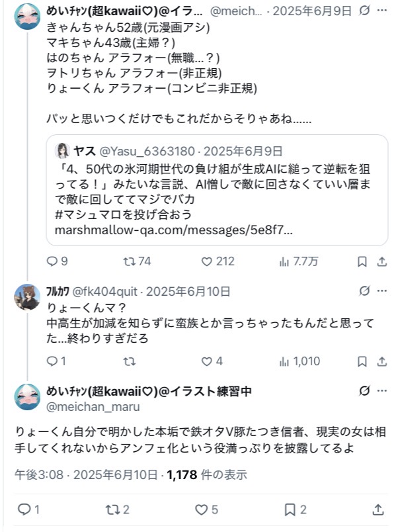View analytics showing 7.7万 views
This screenshot has width=398, height=532.
click(284, 261)
